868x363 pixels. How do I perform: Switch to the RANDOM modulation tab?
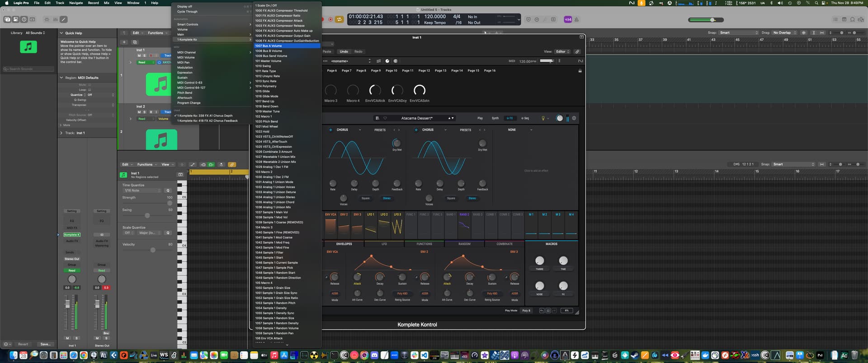click(x=464, y=244)
